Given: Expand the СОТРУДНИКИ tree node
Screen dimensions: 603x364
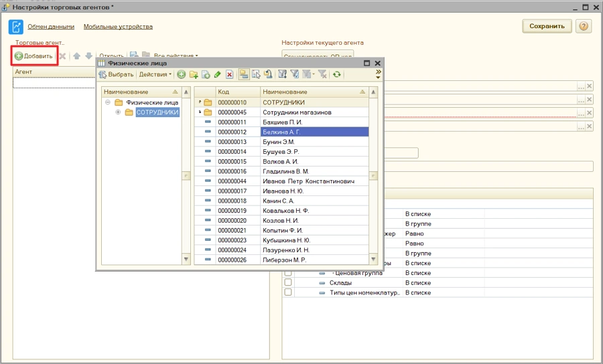Looking at the screenshot, I should tap(118, 112).
